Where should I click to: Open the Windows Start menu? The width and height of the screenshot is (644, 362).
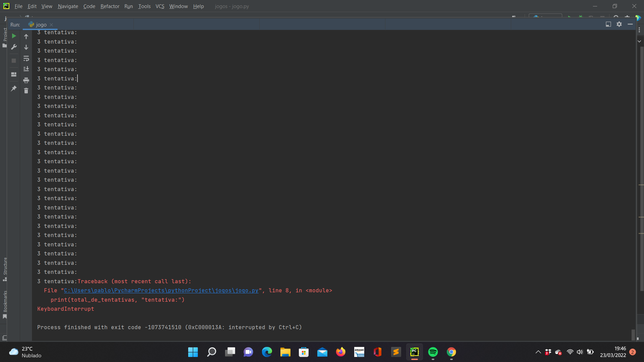tap(193, 352)
